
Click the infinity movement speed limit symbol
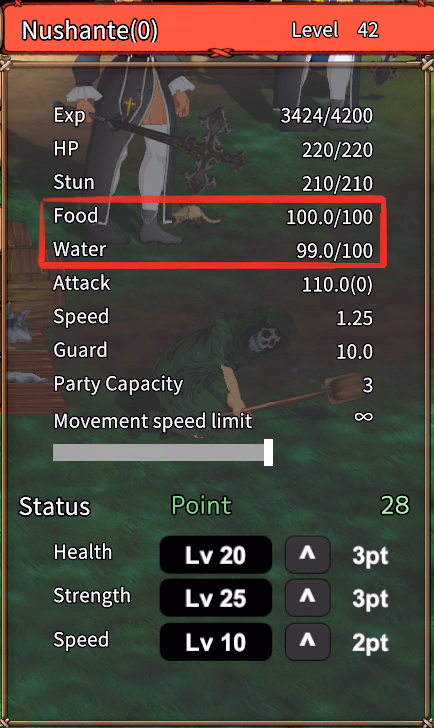coord(363,416)
